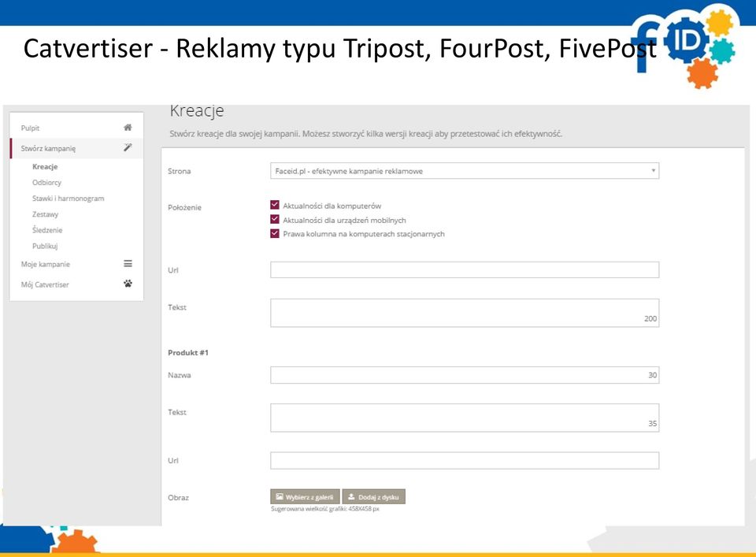
Task: Open the Publikuj step
Action: pyautogui.click(x=45, y=246)
